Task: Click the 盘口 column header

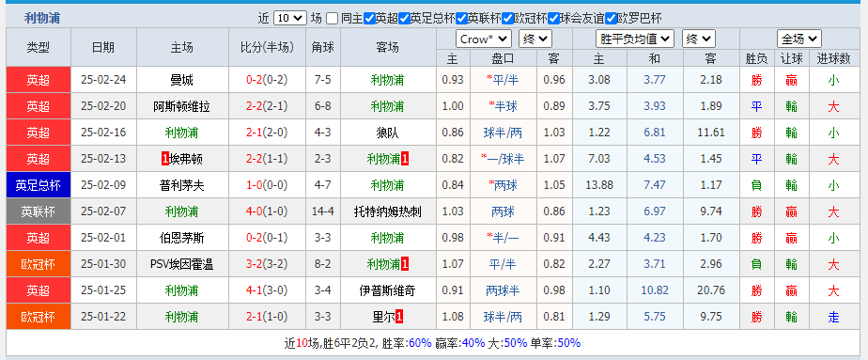Action: pos(504,59)
